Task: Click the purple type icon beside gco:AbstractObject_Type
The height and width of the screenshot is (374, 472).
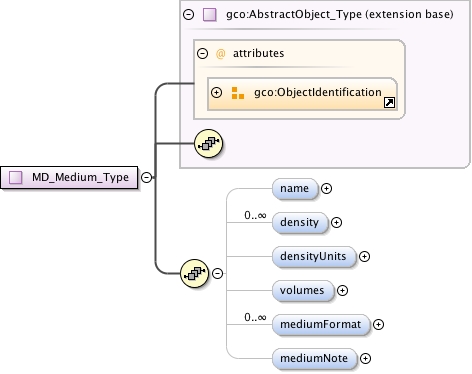Action: click(210, 15)
